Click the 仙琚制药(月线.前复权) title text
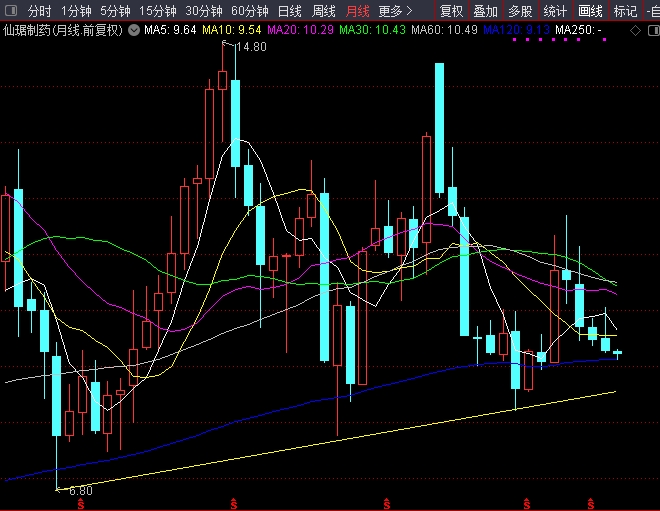 point(63,30)
